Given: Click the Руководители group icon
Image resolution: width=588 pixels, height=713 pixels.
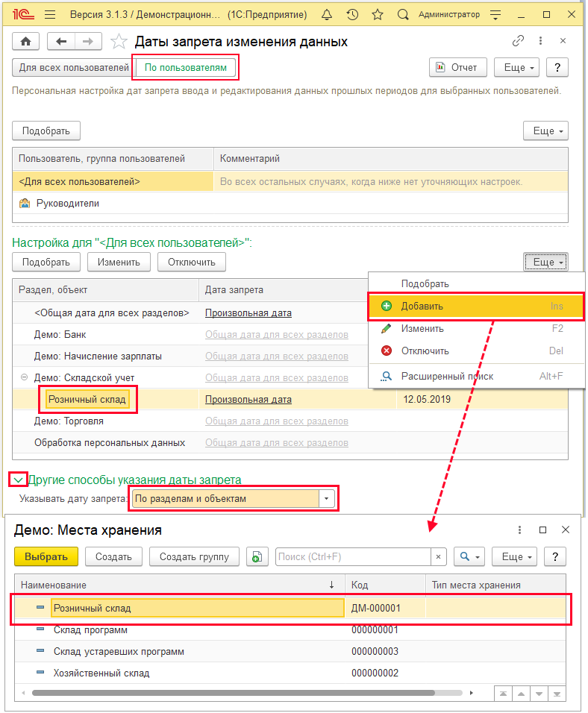Looking at the screenshot, I should pos(25,204).
